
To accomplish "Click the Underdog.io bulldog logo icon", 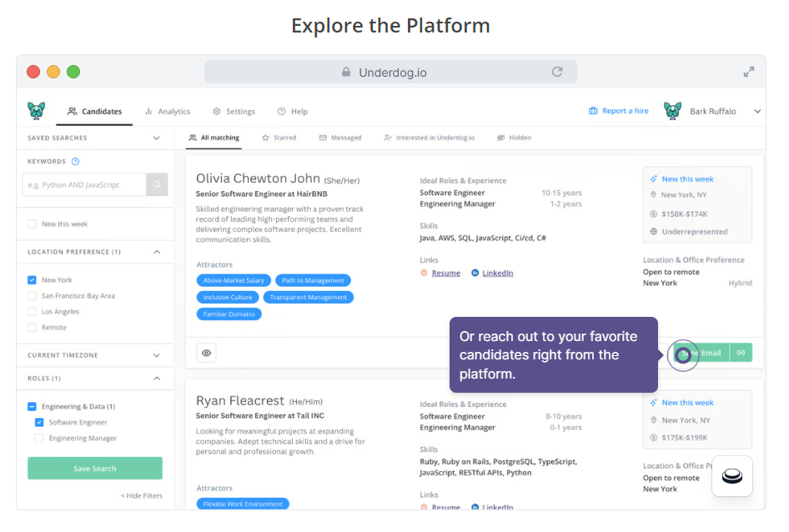I will tap(36, 110).
